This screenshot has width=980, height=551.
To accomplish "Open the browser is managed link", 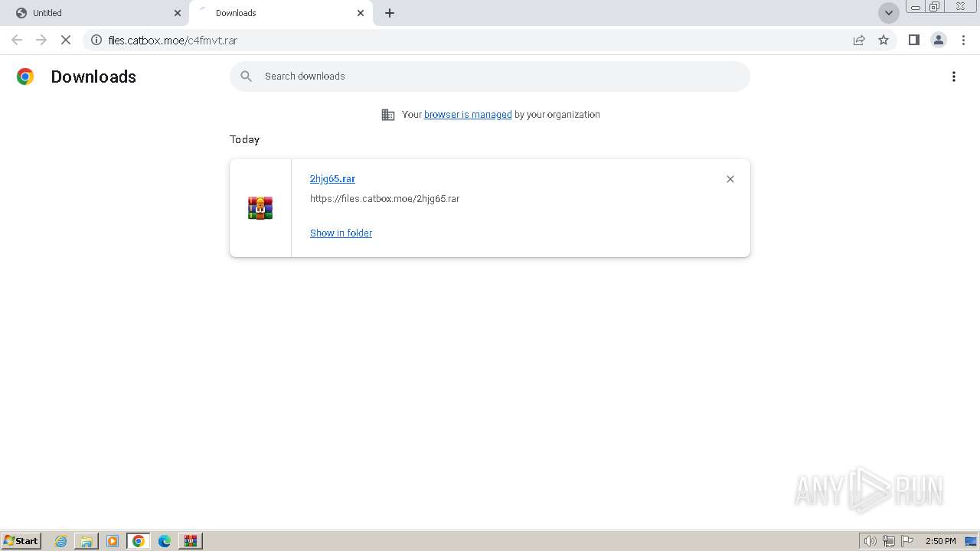I will click(468, 115).
